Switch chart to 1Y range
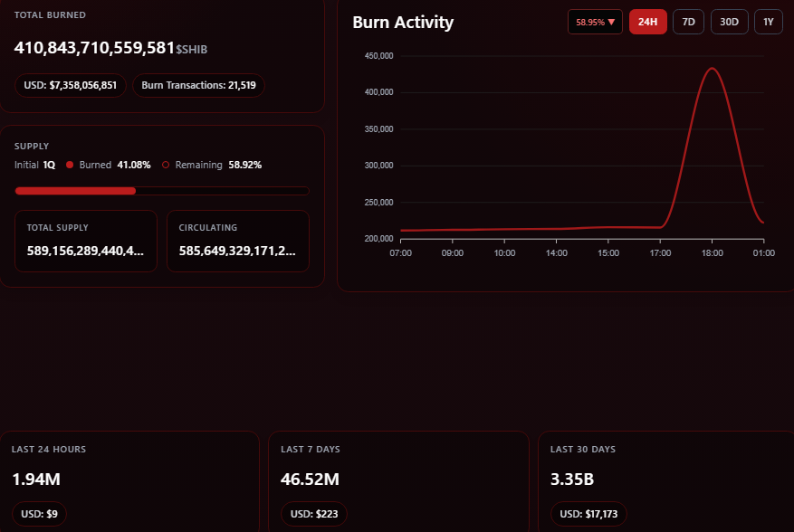Screen dimensions: 794x532 768,23
